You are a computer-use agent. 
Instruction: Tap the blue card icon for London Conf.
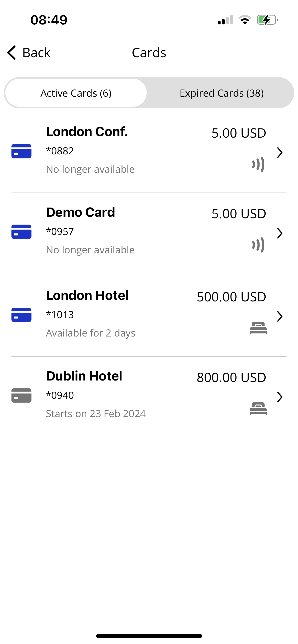21,151
